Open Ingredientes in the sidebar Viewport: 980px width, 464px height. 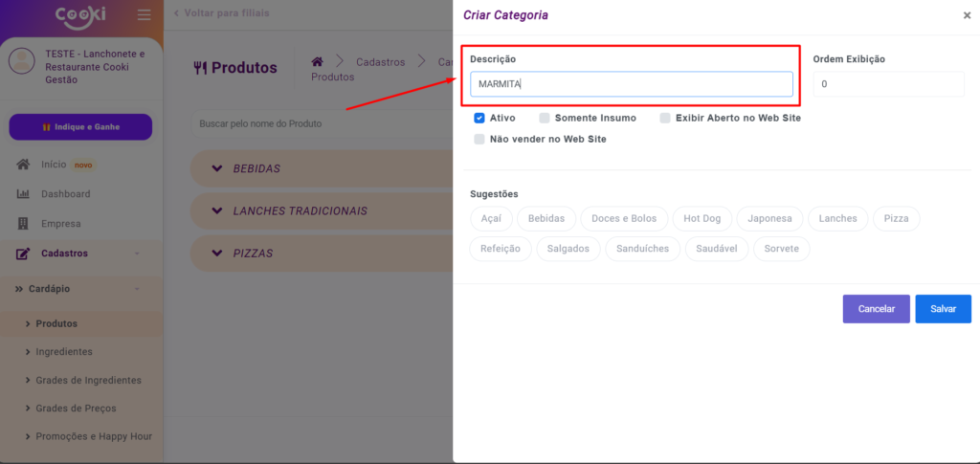(x=64, y=352)
